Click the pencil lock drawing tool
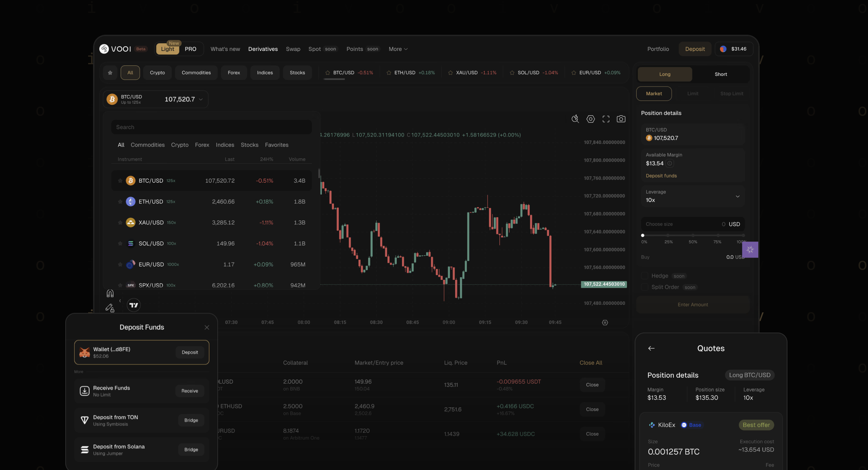The image size is (868, 470). [110, 308]
